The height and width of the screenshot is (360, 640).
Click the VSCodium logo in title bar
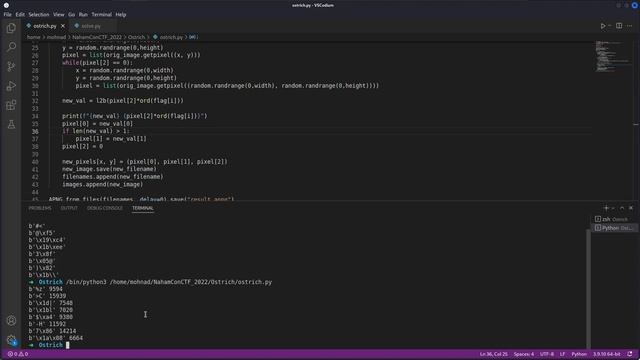coord(6,5)
